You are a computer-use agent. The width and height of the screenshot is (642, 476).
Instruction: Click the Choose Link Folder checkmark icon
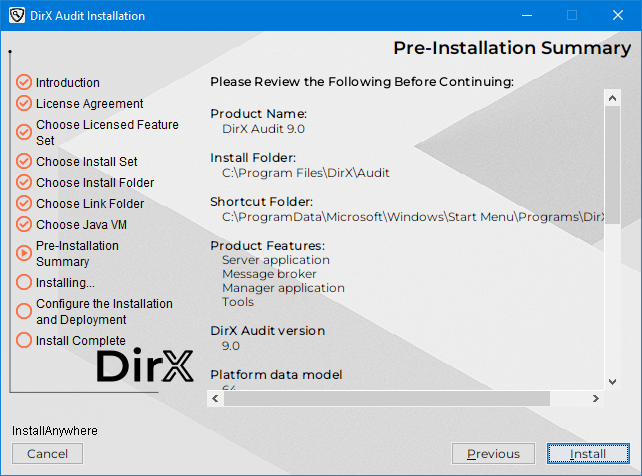pyautogui.click(x=24, y=203)
